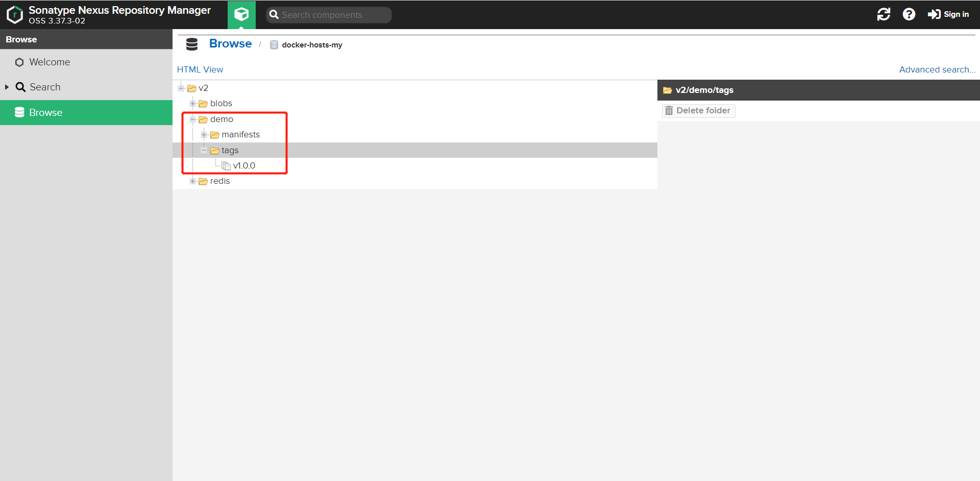Select the blobs folder
This screenshot has width=980, height=481.
click(x=221, y=104)
